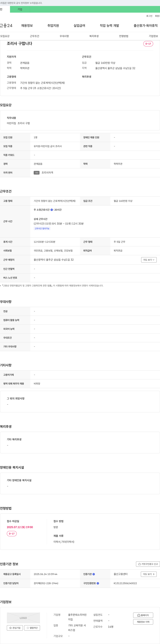Image resolution: width=160 pixels, height=644 pixels.
Task: Click the help icon next to 주 소정근로시간
Action: point(52,210)
